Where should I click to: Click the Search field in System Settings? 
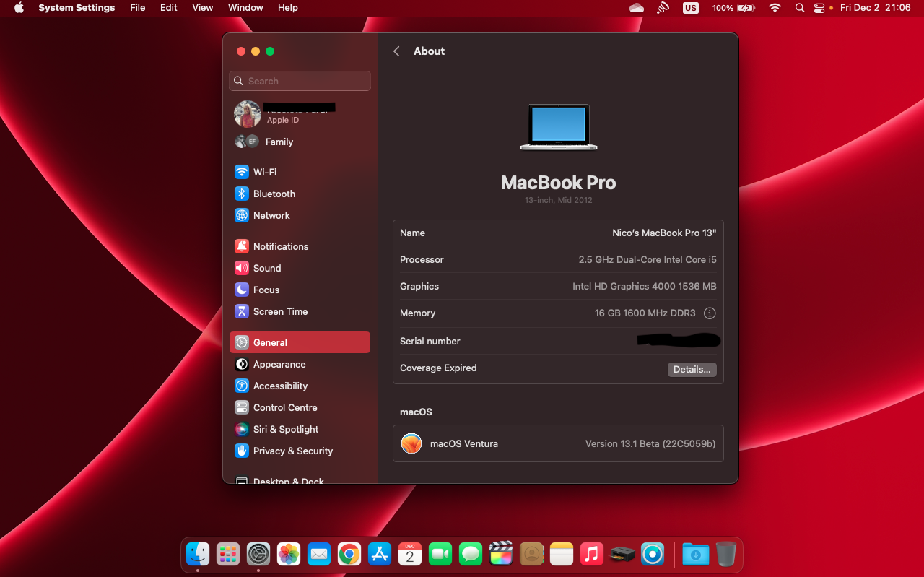[300, 81]
